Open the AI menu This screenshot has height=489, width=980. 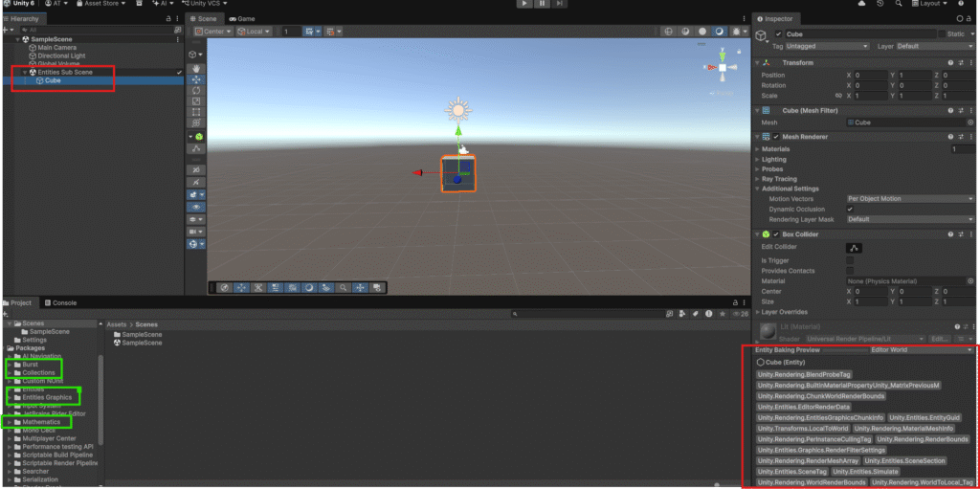coord(163,4)
